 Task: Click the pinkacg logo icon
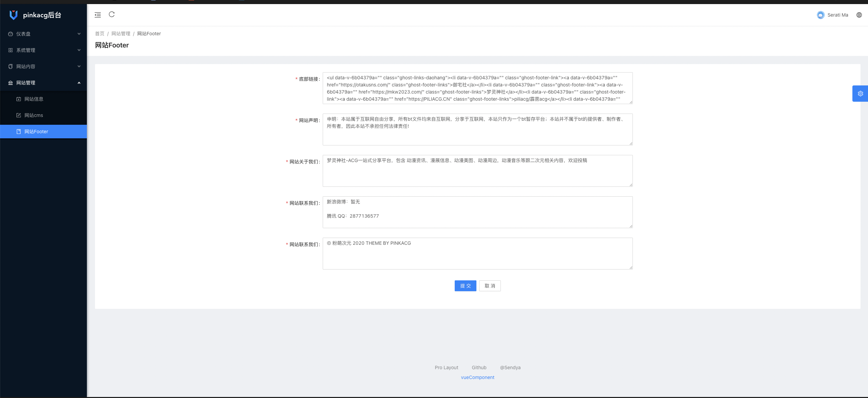(14, 15)
